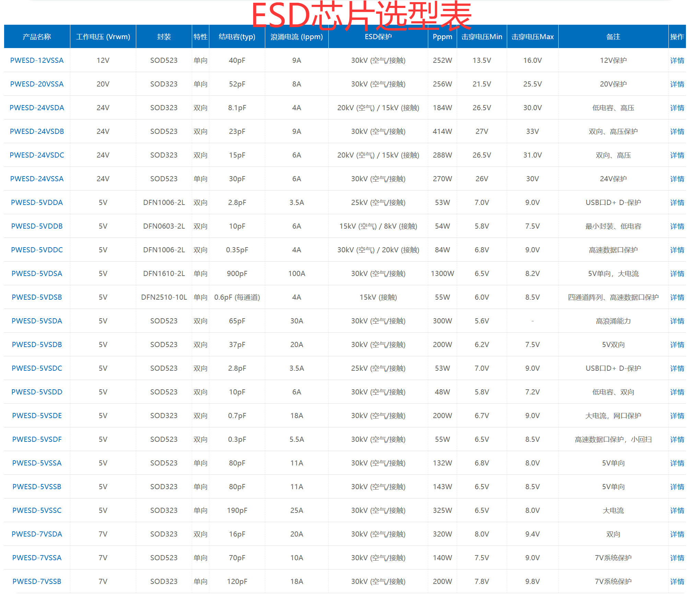Open the PWESD-7VSDA product link
Viewport: 700px width, 598px height.
(37, 534)
